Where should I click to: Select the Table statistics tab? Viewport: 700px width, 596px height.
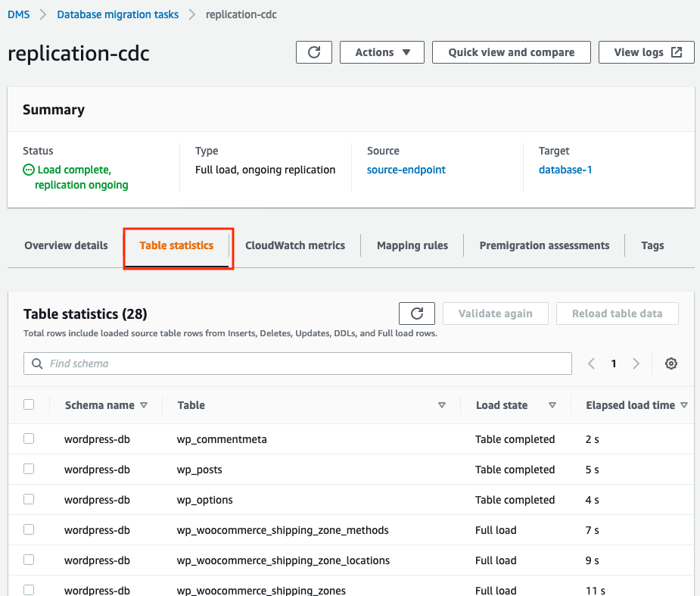pos(176,245)
